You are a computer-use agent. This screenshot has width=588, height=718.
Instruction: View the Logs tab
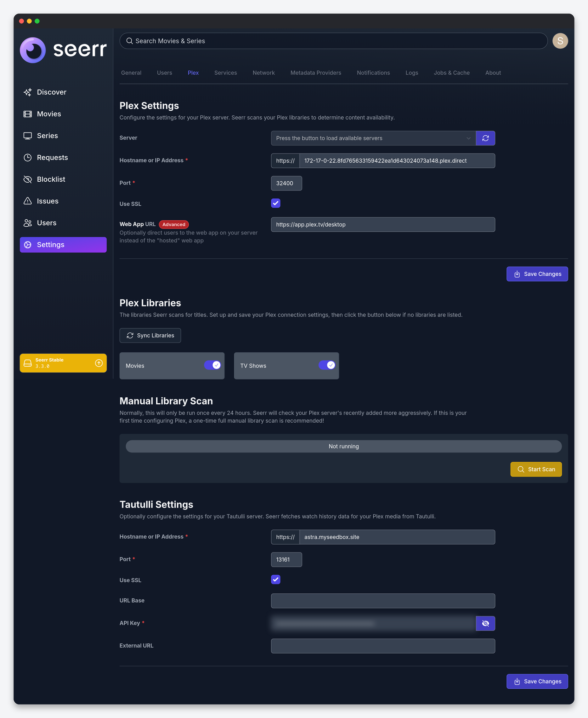pyautogui.click(x=412, y=73)
